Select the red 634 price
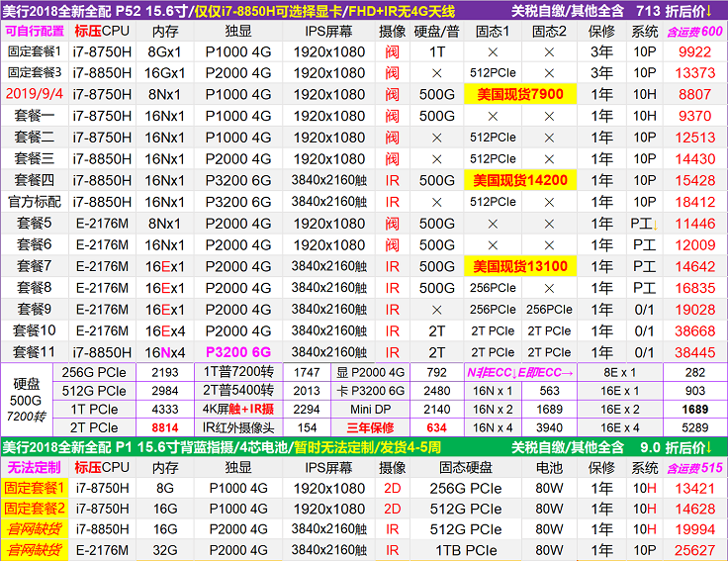Screen dimensions: 728x561 coord(436,427)
